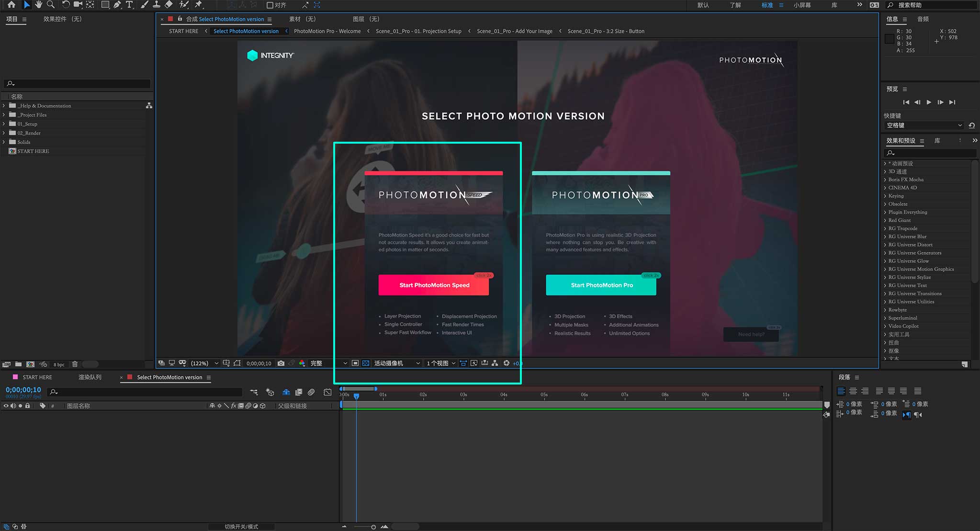Select the Unified Camera tool
This screenshot has width=980, height=531.
(x=78, y=5)
